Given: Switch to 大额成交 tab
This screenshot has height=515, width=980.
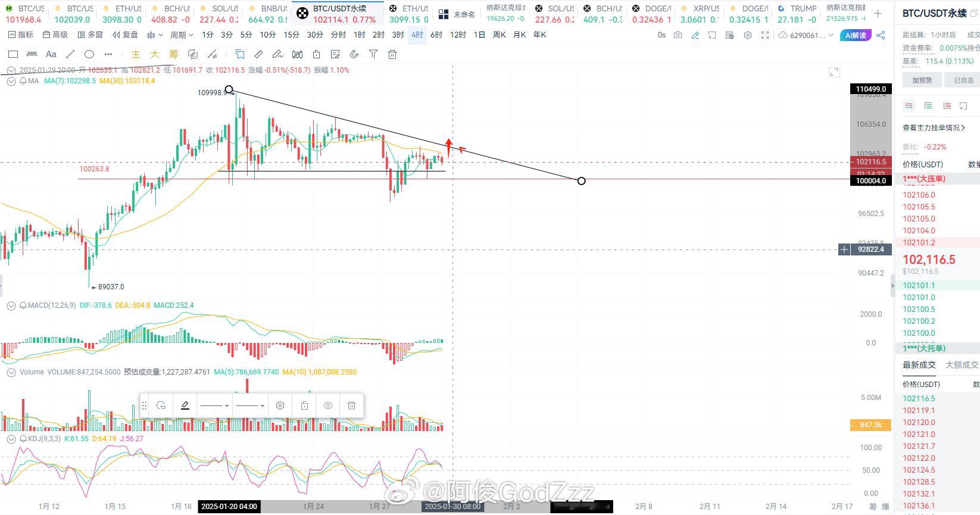Looking at the screenshot, I should pos(962,365).
